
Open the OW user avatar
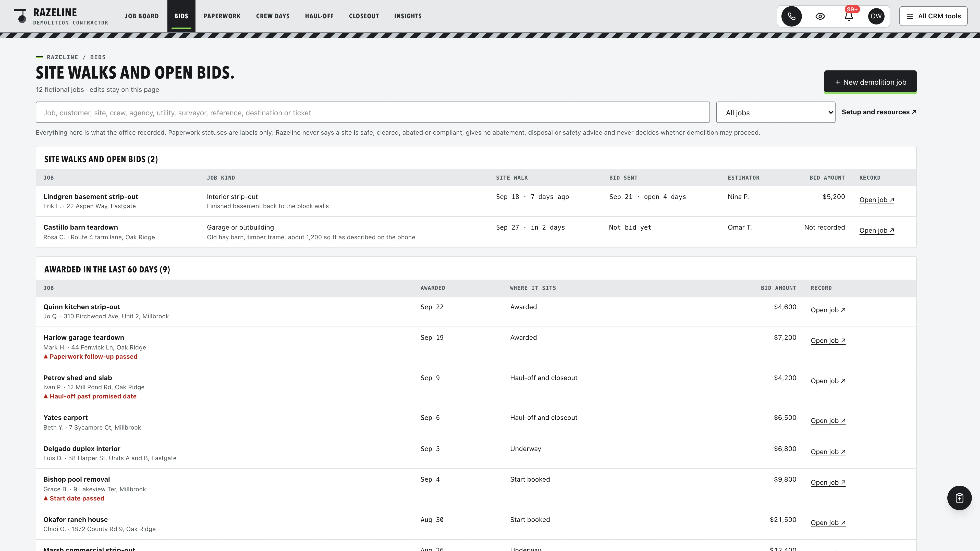coord(876,16)
